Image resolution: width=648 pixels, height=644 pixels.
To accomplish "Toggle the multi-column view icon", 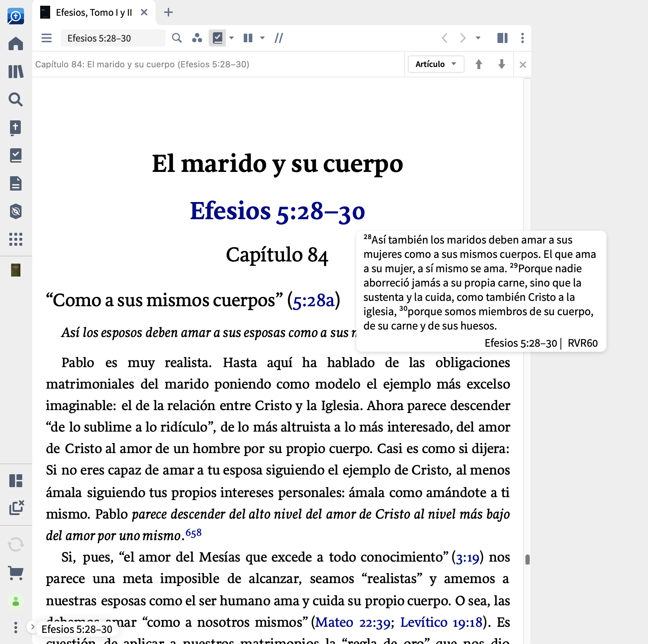I will point(248,38).
